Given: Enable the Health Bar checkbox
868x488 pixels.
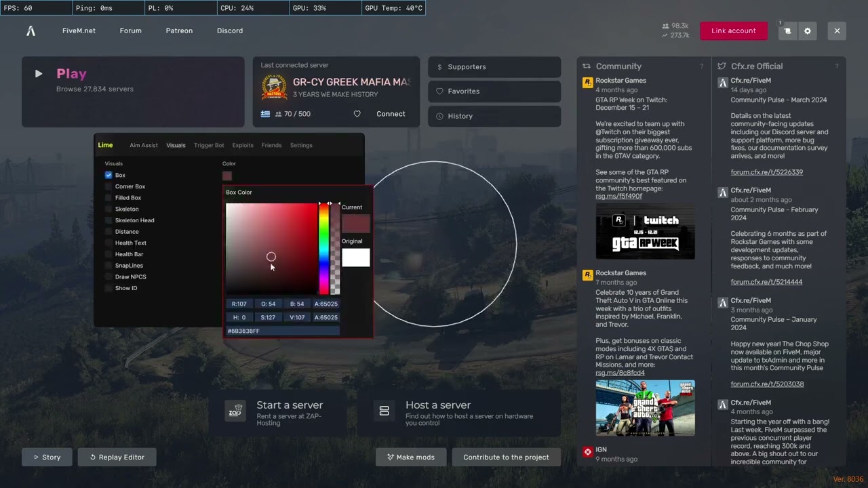Looking at the screenshot, I should [x=108, y=254].
